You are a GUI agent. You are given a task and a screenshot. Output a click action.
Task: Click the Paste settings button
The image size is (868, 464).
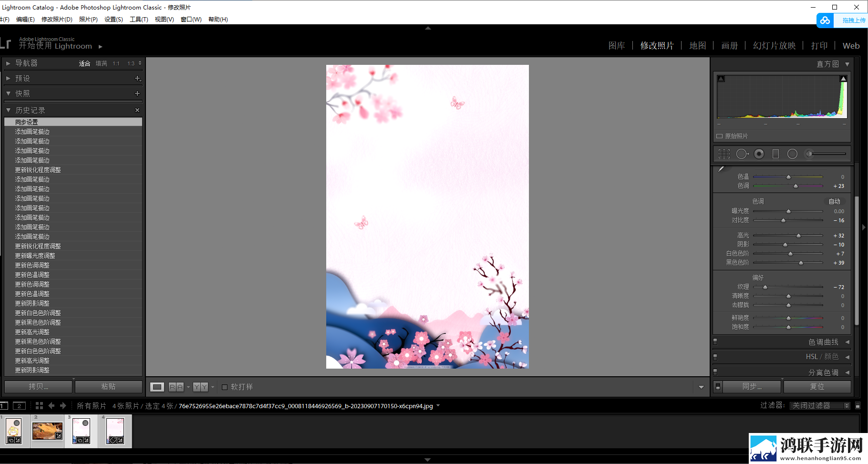click(109, 387)
